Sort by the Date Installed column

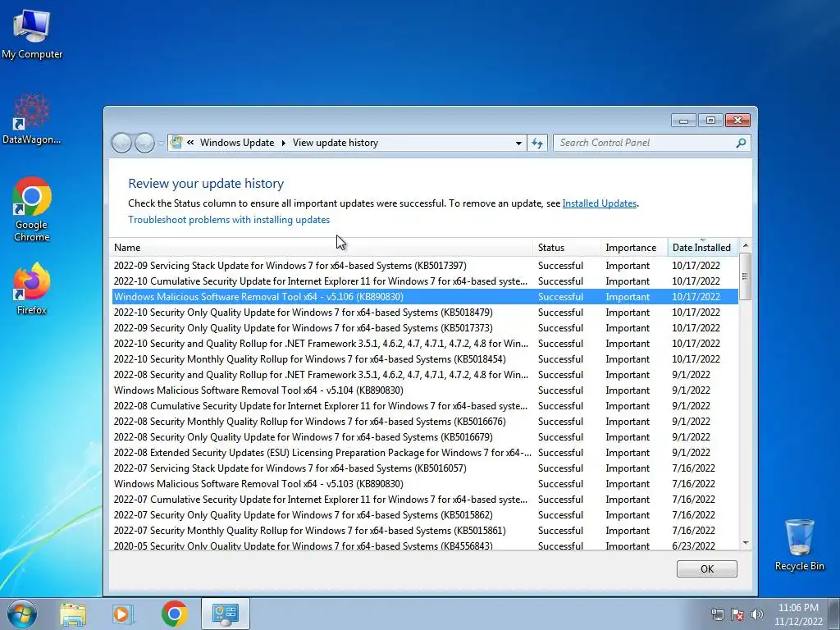[x=703, y=248]
